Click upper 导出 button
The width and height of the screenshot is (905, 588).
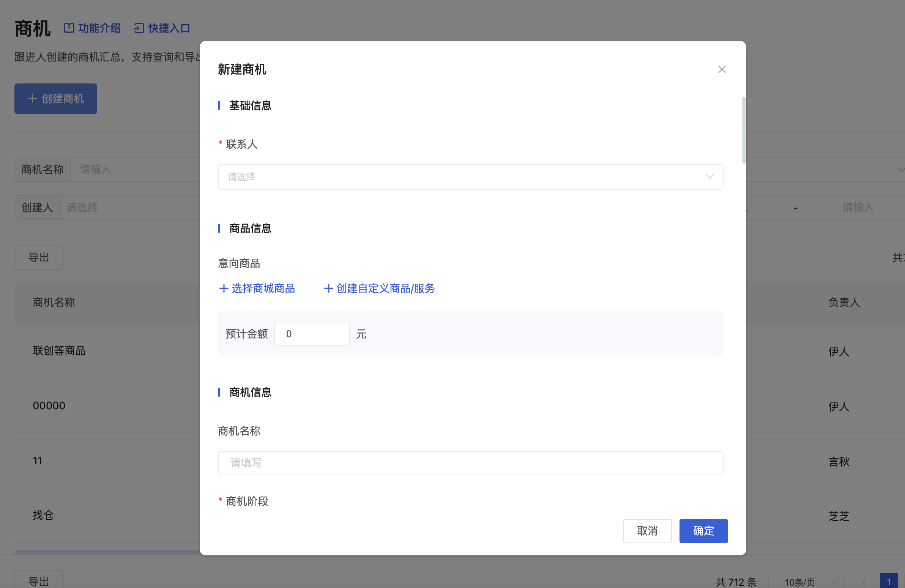coord(38,258)
